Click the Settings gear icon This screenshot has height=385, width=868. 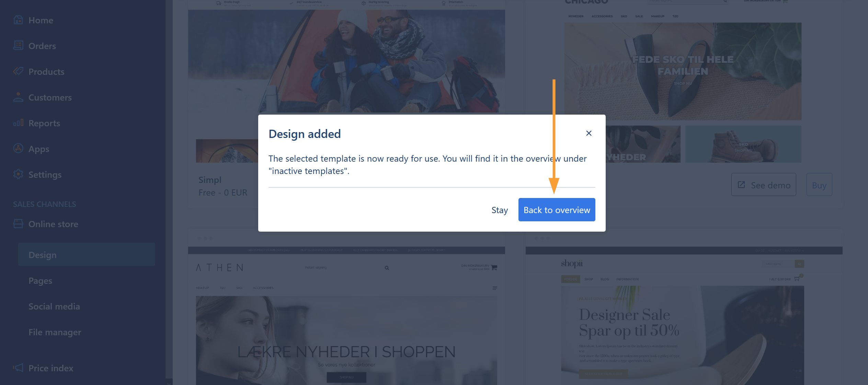(18, 174)
